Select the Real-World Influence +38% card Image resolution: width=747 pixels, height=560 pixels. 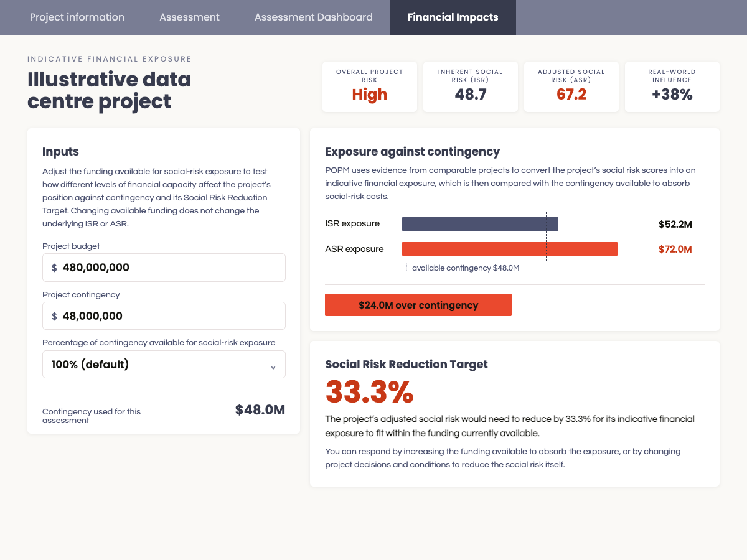(x=672, y=87)
